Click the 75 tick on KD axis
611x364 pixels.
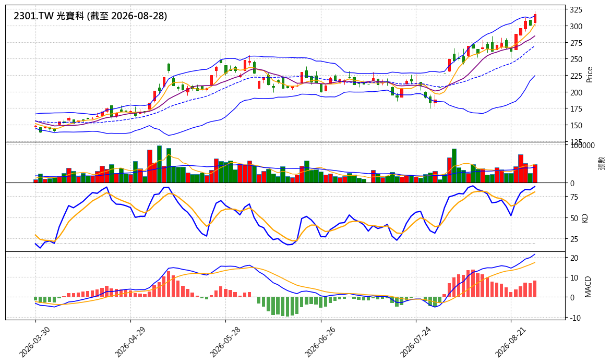click(x=573, y=197)
